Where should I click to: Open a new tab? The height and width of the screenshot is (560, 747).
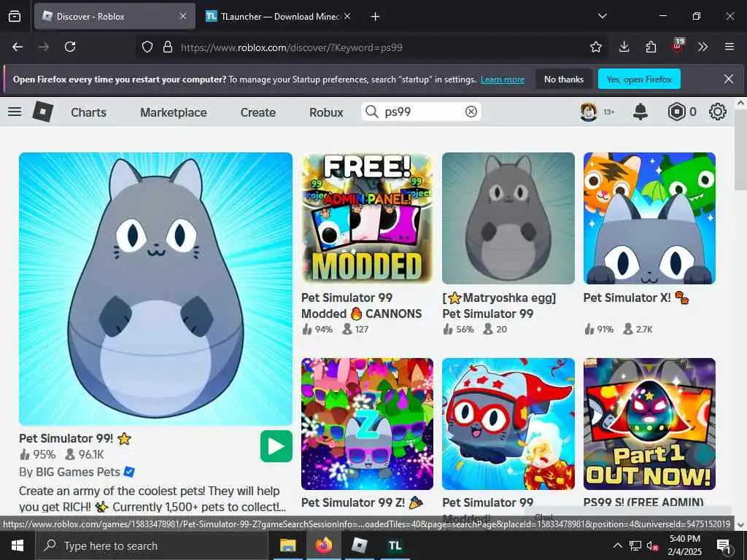click(x=375, y=17)
